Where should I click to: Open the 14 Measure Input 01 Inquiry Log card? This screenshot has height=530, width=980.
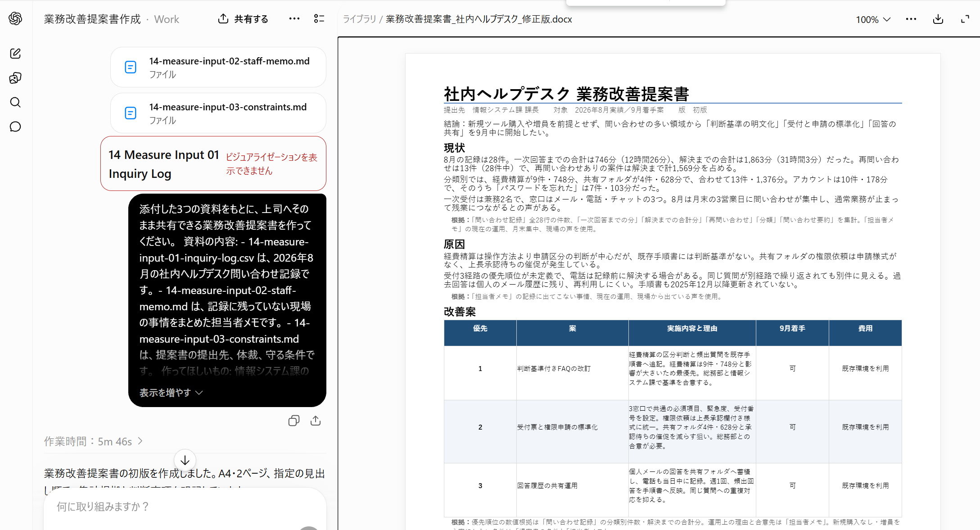pyautogui.click(x=213, y=163)
